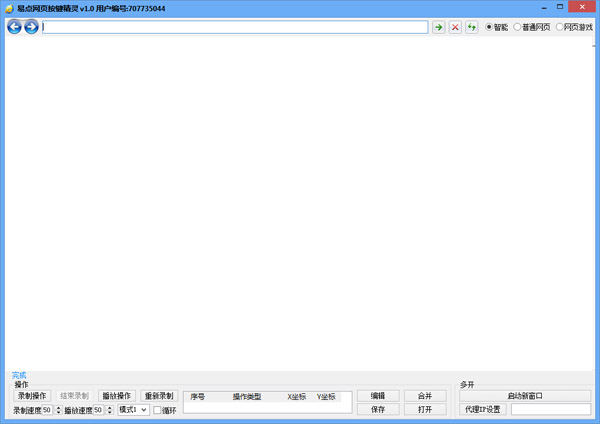Screen dimensions: 600x424
Task: Minimize the window
Action: [544, 7]
